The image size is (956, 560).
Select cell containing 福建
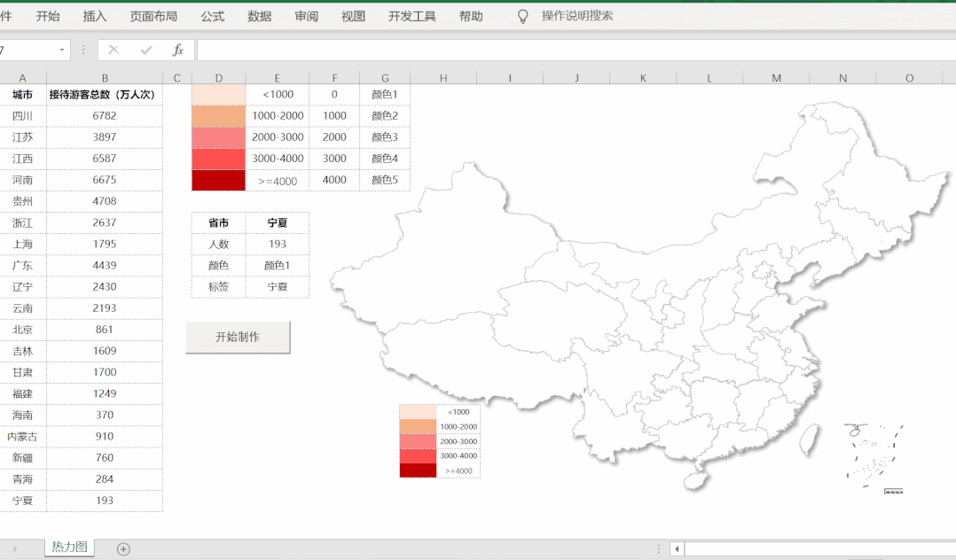click(x=22, y=393)
